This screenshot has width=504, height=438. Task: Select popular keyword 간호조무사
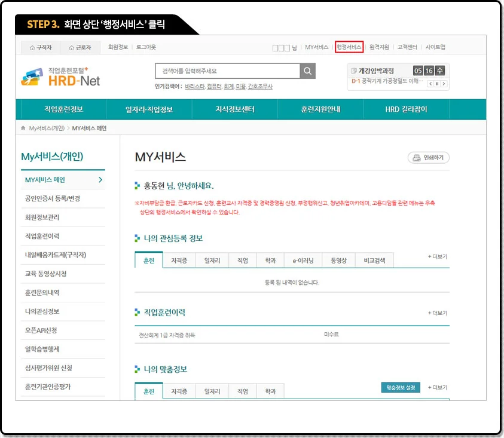(260, 87)
